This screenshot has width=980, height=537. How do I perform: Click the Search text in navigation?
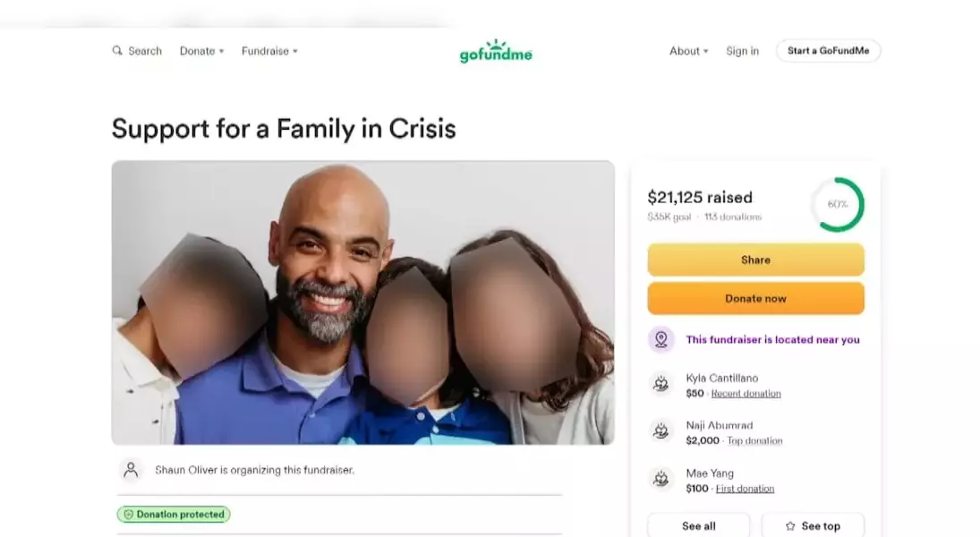pyautogui.click(x=145, y=51)
